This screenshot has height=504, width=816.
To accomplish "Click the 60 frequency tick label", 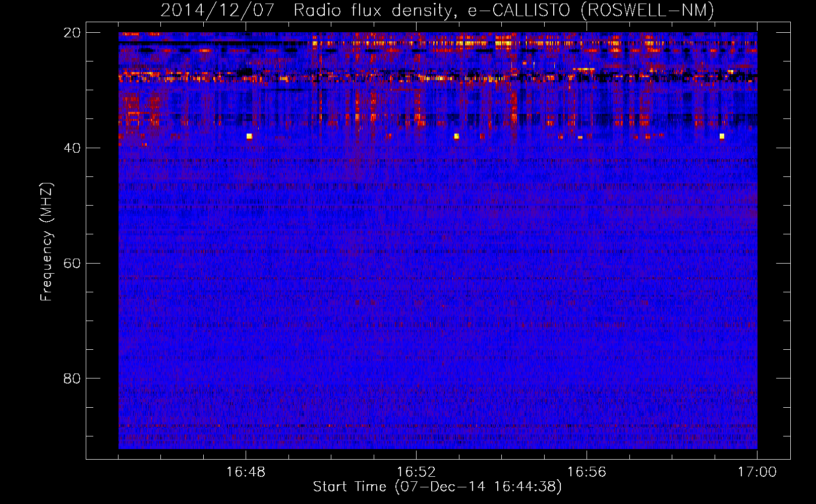I will 72,264.
